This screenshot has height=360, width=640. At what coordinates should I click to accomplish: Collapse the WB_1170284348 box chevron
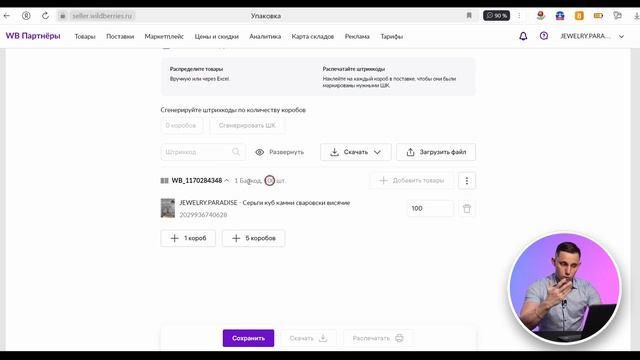[227, 180]
